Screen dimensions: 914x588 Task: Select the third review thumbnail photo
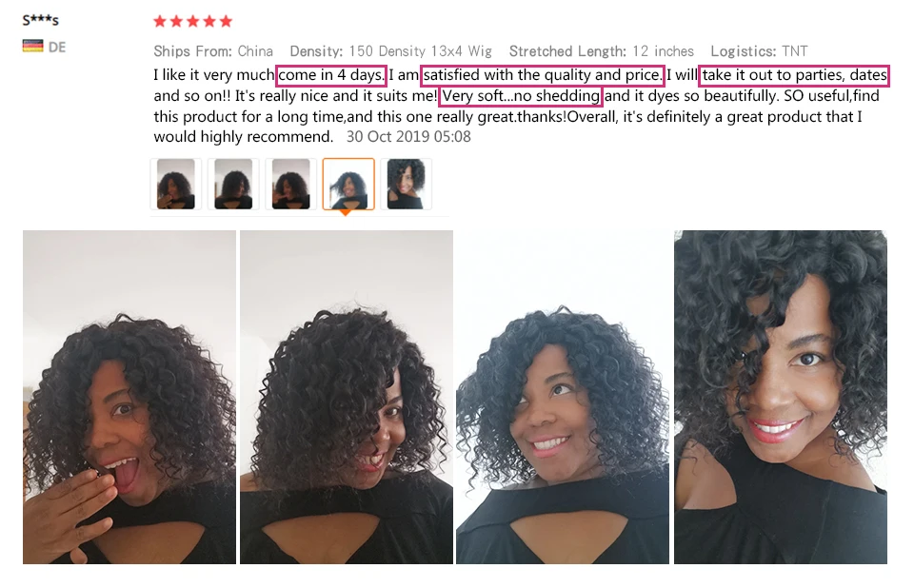(291, 185)
